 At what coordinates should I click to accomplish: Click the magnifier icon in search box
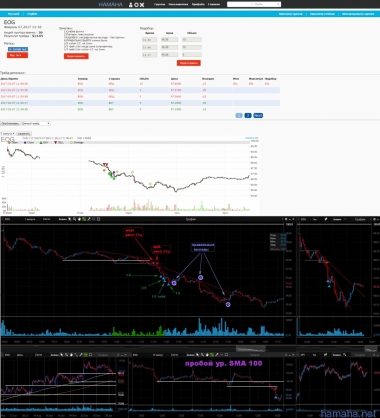[x=278, y=4]
